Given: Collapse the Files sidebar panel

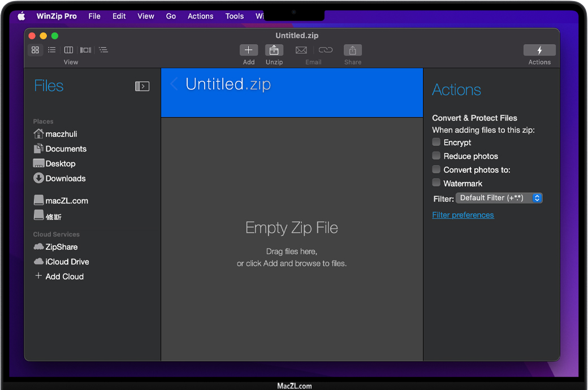Looking at the screenshot, I should point(142,86).
